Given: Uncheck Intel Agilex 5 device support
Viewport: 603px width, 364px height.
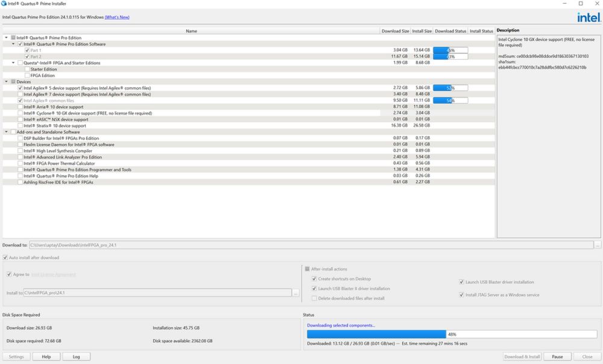Looking at the screenshot, I should [20, 88].
